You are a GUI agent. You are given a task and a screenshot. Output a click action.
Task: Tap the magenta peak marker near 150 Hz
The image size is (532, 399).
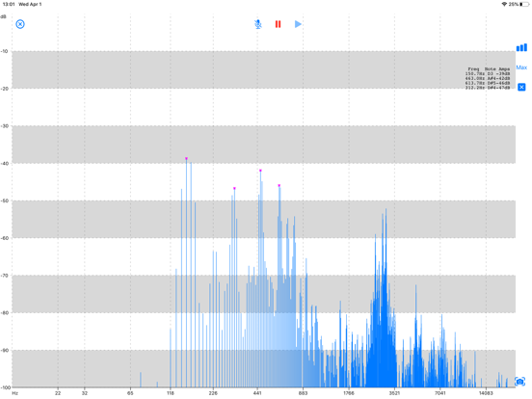[186, 158]
